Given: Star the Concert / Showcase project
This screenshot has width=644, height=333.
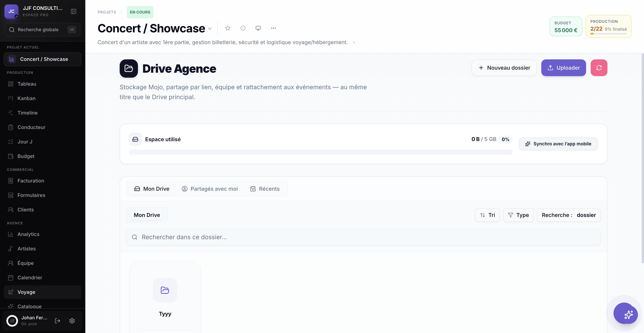Looking at the screenshot, I should (x=227, y=28).
